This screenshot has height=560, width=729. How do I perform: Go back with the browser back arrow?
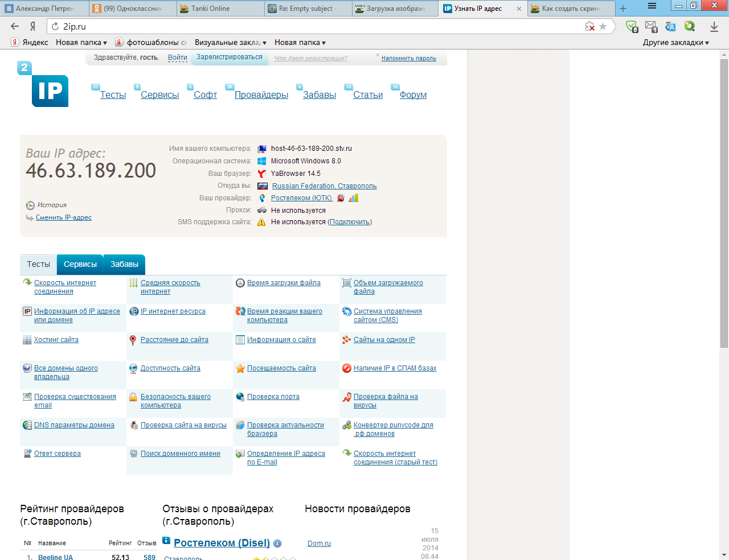point(15,26)
